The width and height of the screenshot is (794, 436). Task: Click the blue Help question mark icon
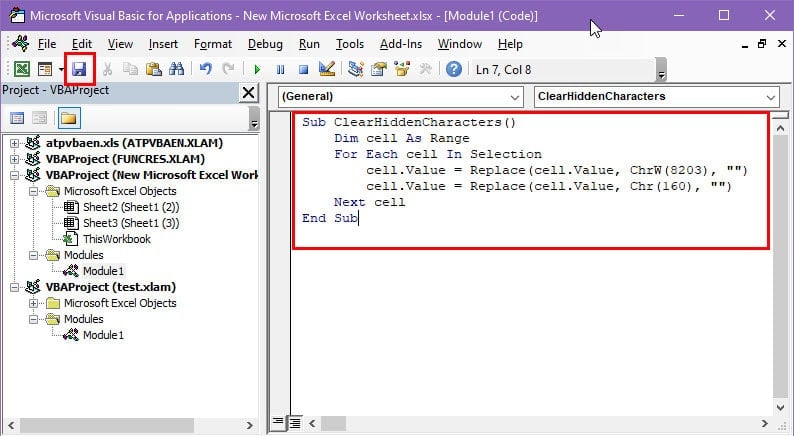pyautogui.click(x=454, y=69)
